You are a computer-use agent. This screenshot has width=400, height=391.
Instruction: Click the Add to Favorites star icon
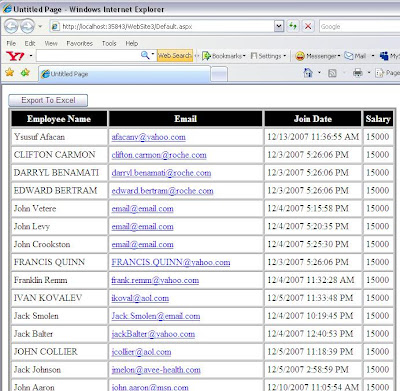click(x=25, y=72)
